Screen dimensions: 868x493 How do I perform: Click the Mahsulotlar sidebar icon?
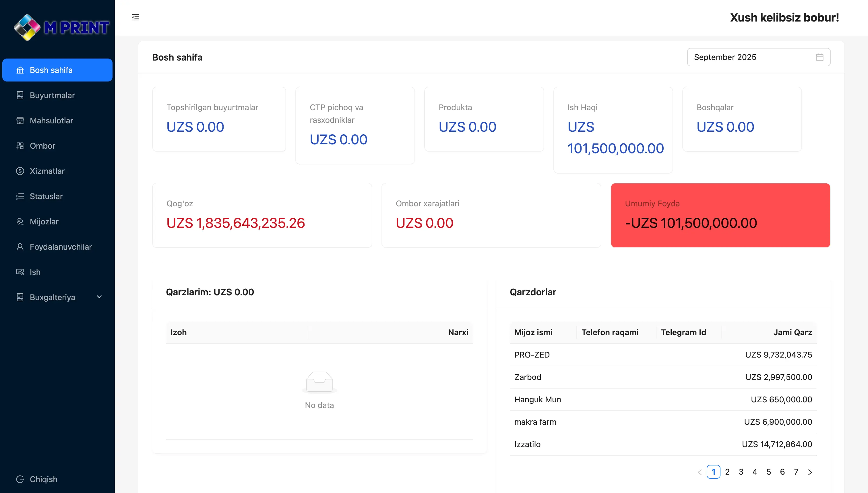20,121
